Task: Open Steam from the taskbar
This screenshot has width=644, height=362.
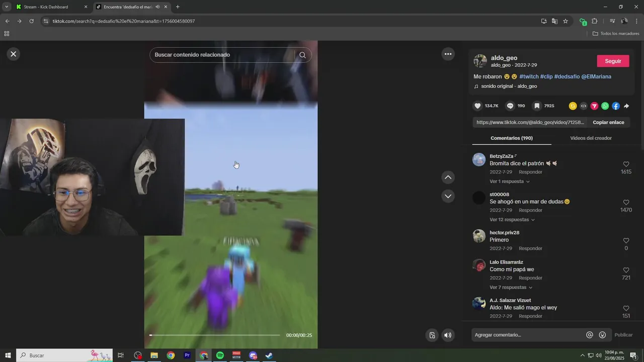Action: click(269, 355)
